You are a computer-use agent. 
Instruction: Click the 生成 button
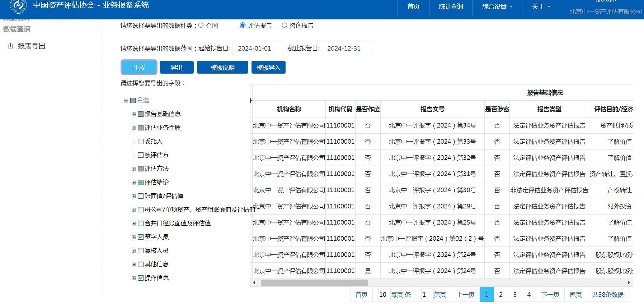point(139,68)
